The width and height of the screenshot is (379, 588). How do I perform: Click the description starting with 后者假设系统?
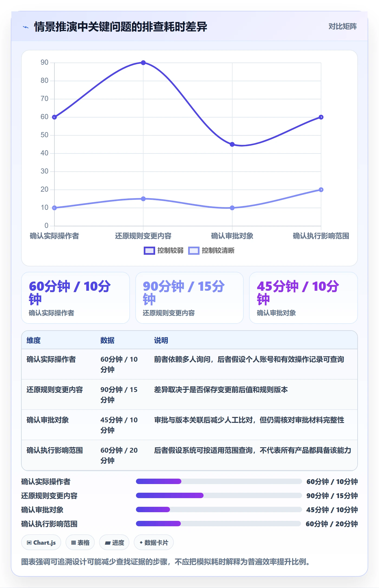pos(253,450)
